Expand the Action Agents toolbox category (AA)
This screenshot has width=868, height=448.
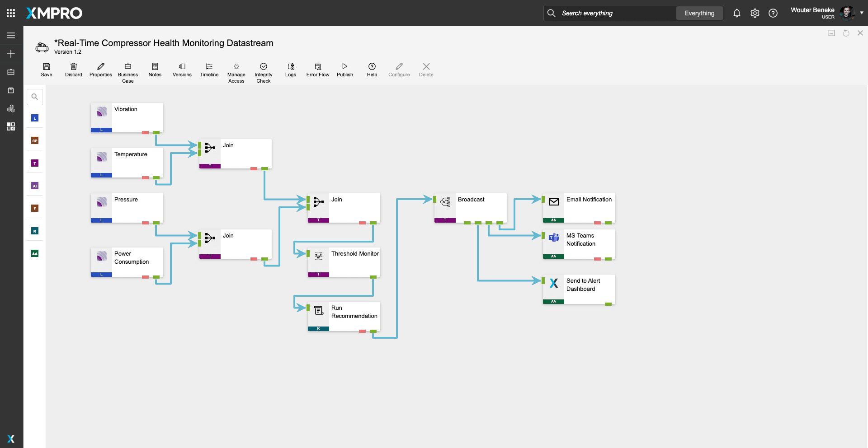click(x=35, y=254)
